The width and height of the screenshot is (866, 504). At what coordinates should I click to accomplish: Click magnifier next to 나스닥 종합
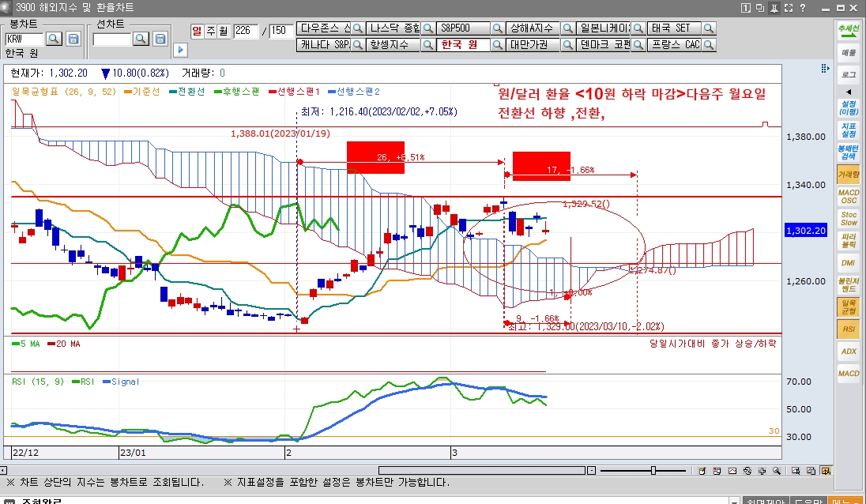click(x=428, y=28)
